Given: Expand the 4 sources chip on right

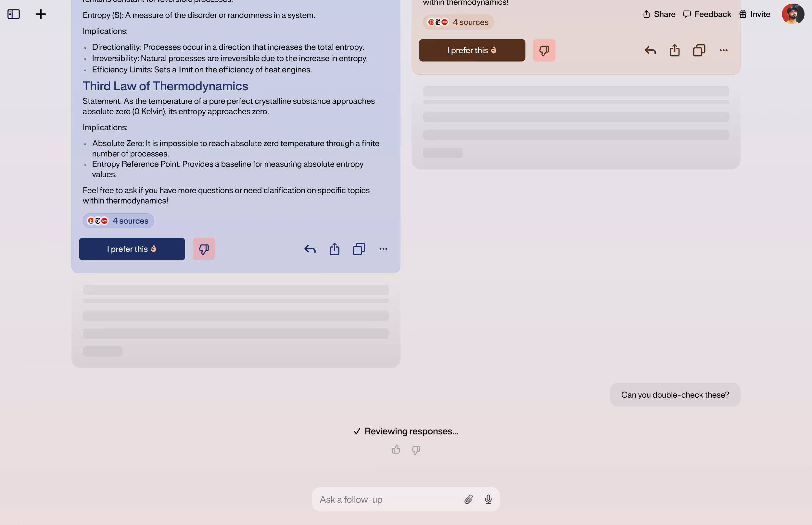Looking at the screenshot, I should [x=458, y=22].
